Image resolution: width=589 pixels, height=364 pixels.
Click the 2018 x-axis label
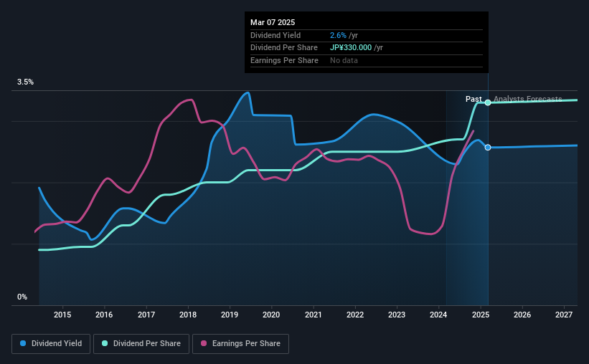188,315
